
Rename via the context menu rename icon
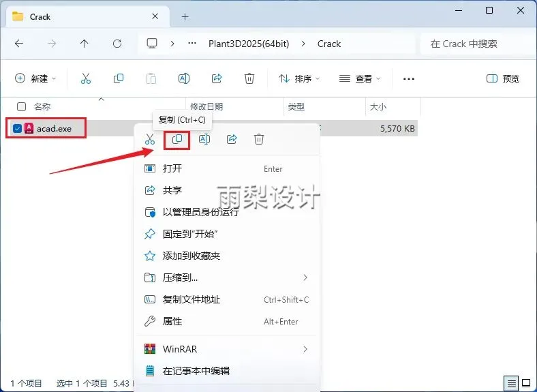click(x=204, y=139)
